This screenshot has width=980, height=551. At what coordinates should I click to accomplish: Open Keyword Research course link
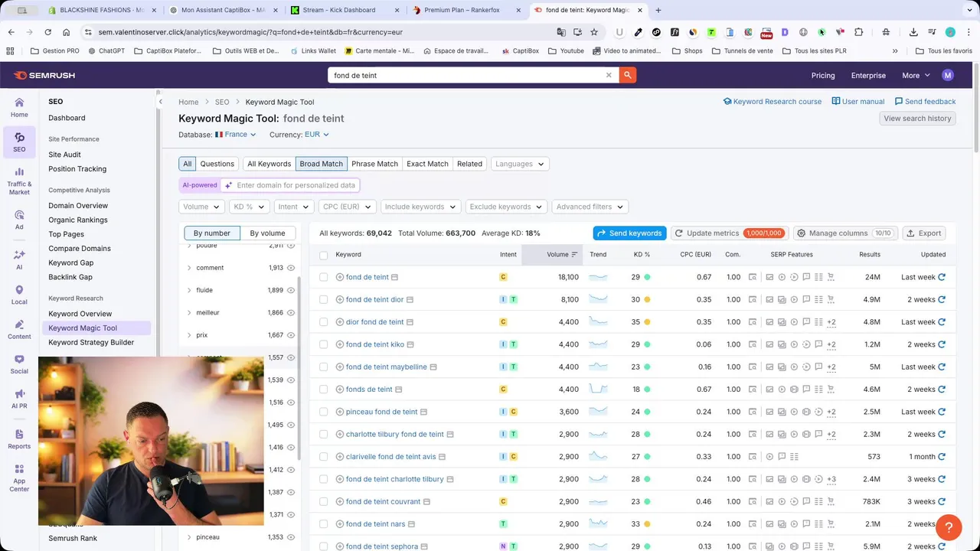pos(773,102)
